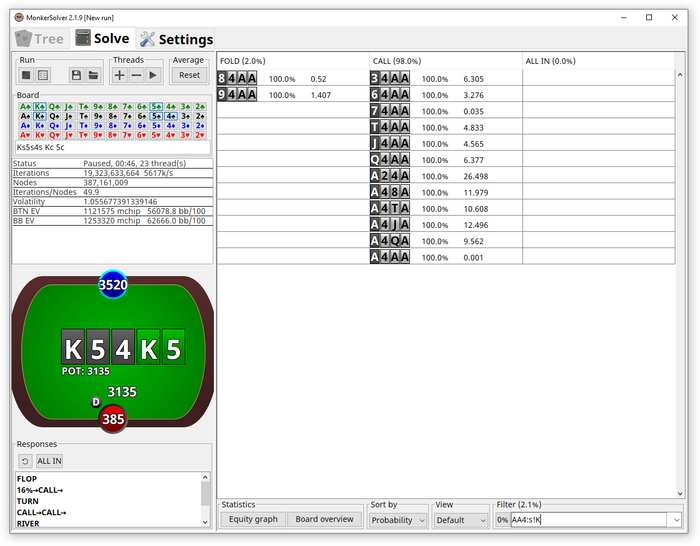Toggle the Ace of hearts board card
The width and height of the screenshot is (700, 546).
25,135
